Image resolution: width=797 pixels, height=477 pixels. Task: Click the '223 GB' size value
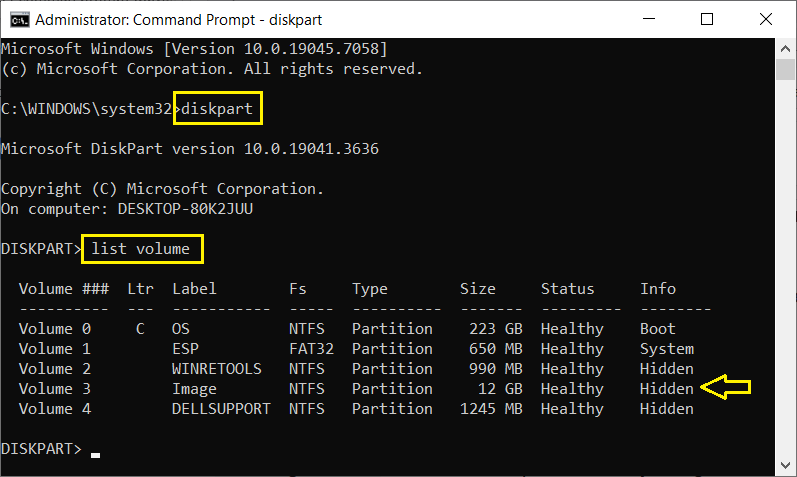tap(496, 329)
